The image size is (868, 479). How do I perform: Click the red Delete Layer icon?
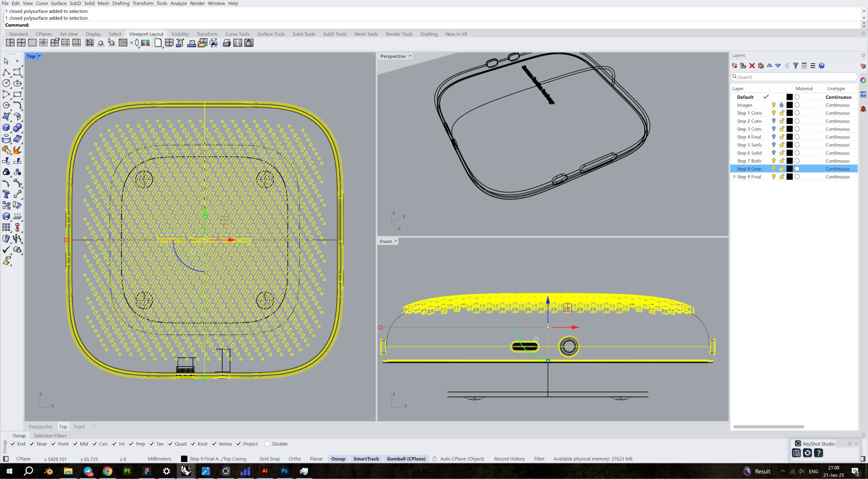[x=752, y=66]
